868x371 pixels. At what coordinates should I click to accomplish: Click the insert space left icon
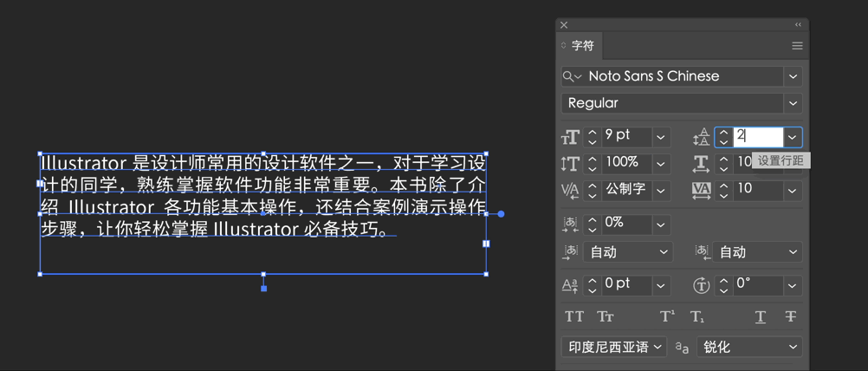(570, 252)
